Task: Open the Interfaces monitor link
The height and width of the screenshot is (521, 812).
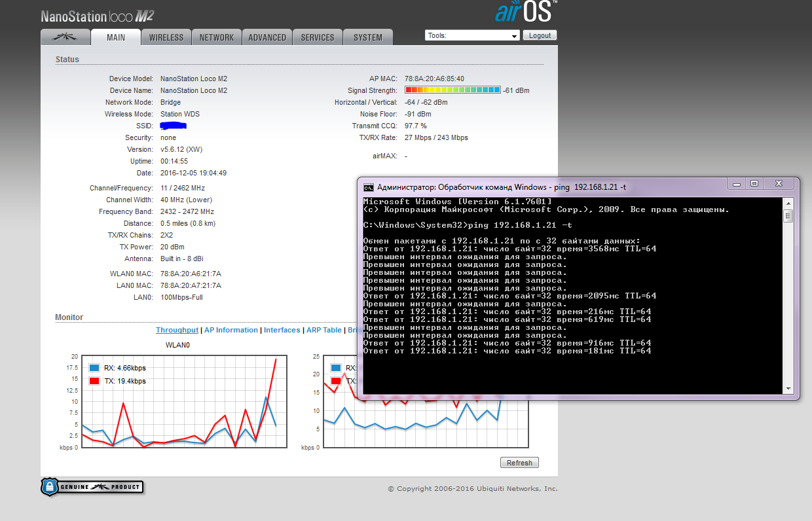Action: tap(282, 330)
